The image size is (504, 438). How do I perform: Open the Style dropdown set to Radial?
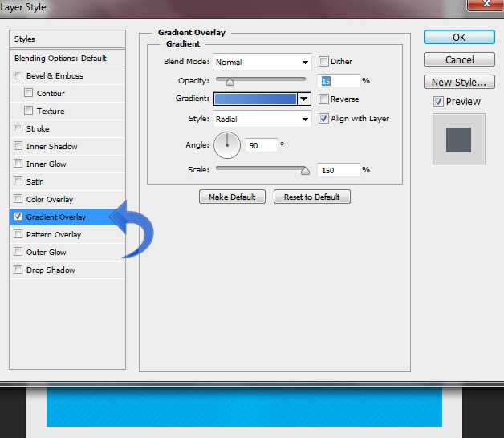coord(262,119)
